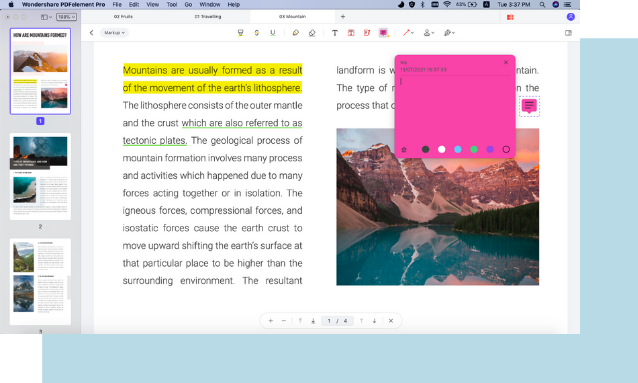
Task: Go to previous page with up arrow
Action: 361,321
